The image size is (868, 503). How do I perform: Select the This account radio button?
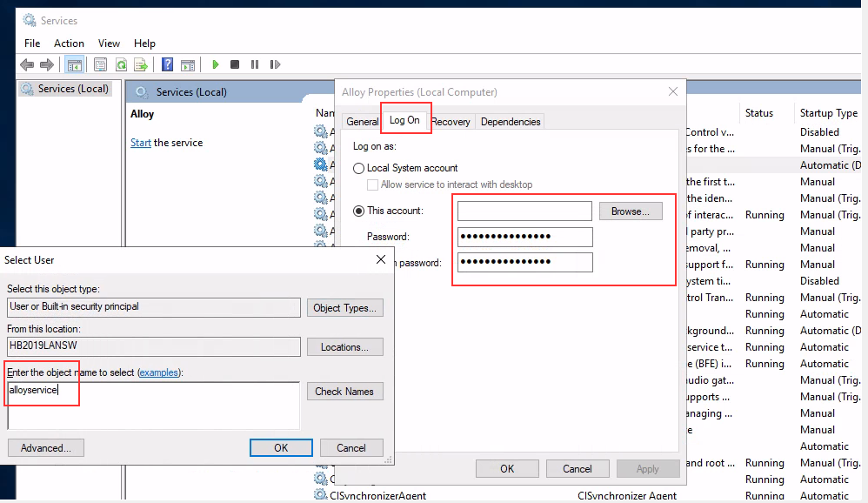point(358,211)
